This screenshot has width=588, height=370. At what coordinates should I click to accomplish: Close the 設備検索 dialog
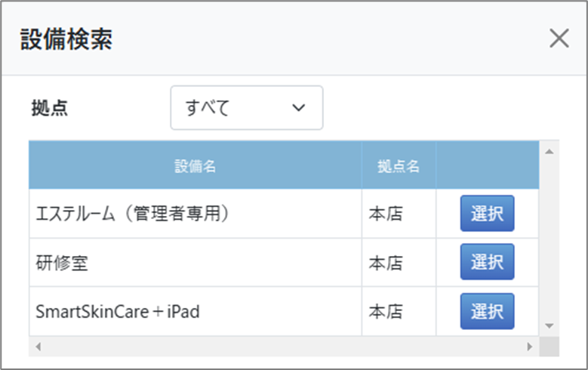pyautogui.click(x=559, y=39)
